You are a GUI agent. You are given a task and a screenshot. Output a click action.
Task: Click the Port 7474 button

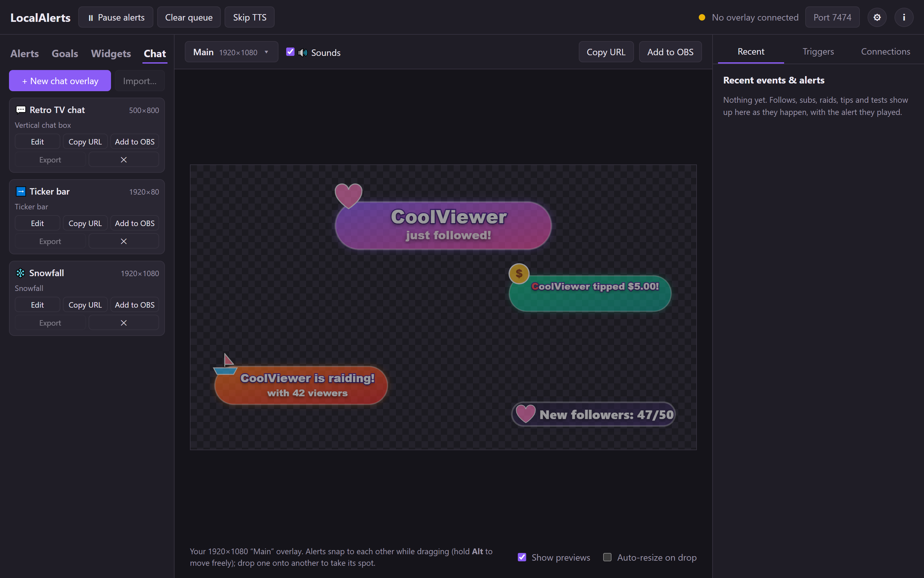[x=832, y=17]
